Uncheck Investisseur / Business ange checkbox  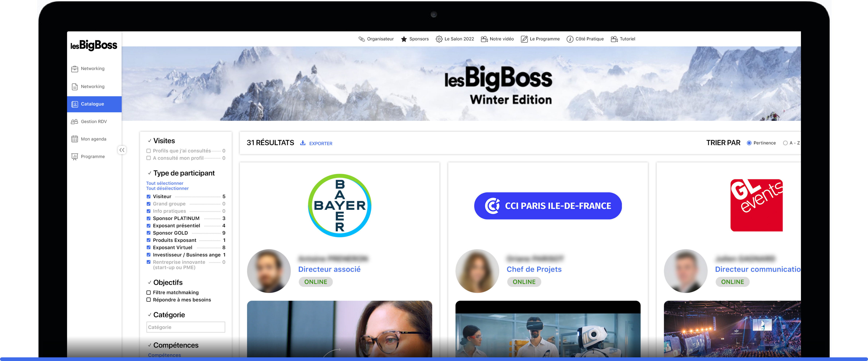coord(149,255)
